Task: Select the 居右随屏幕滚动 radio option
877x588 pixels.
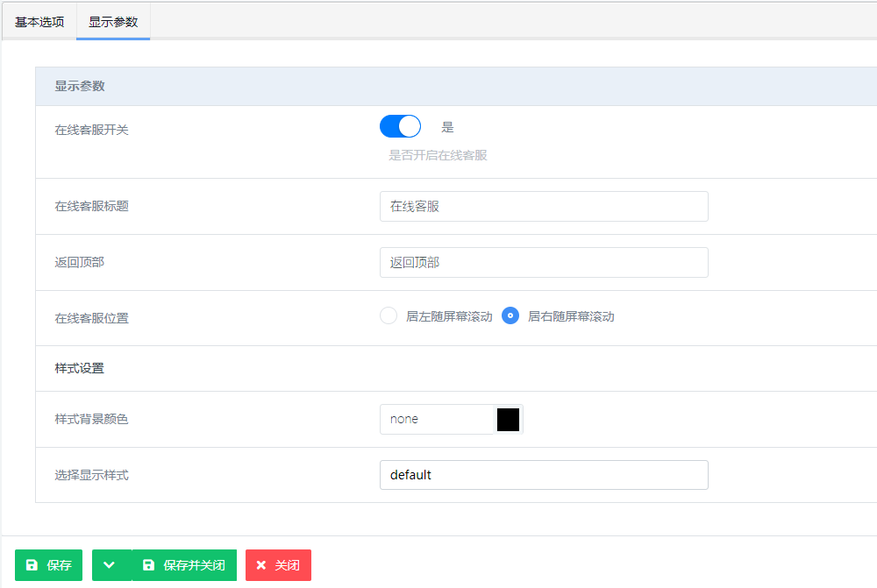Action: pos(510,316)
